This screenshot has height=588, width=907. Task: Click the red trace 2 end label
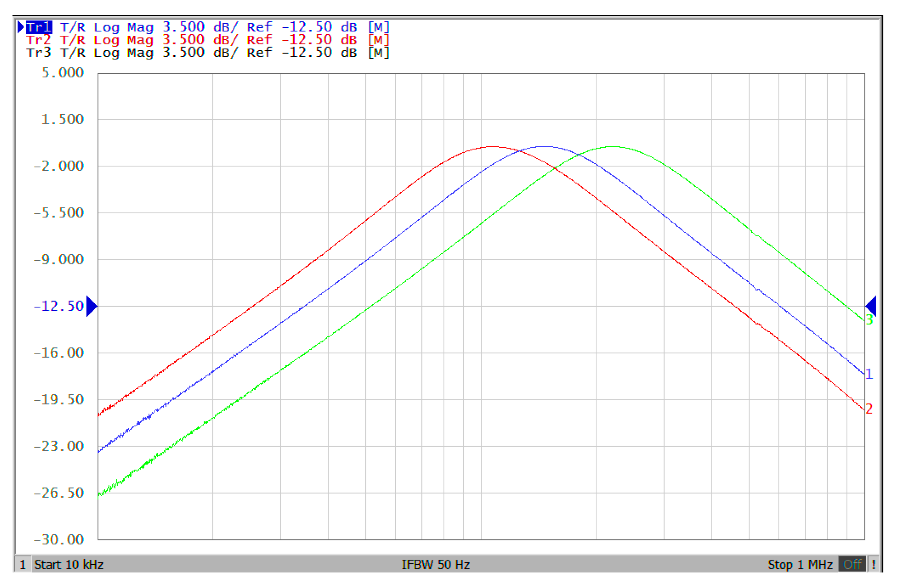(x=869, y=409)
